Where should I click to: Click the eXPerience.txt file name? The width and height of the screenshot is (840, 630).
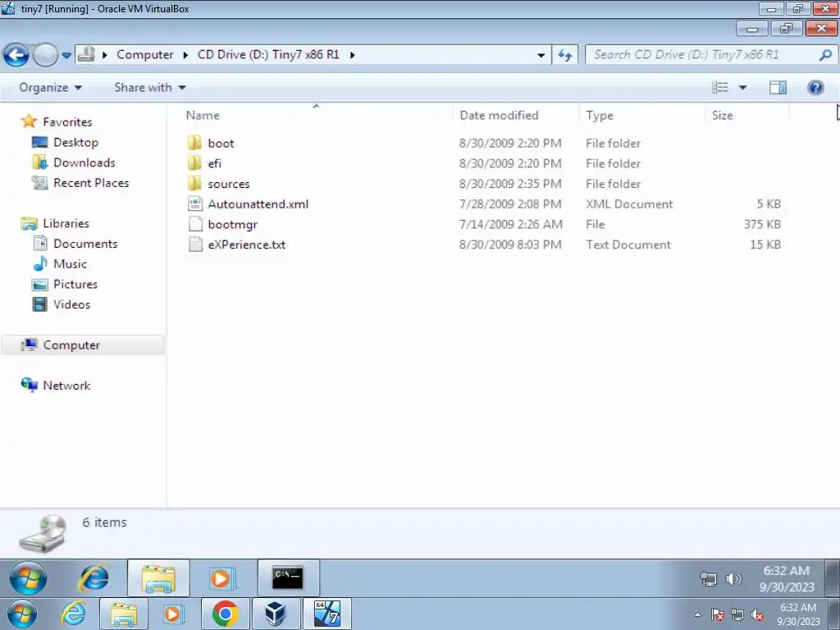coord(246,244)
